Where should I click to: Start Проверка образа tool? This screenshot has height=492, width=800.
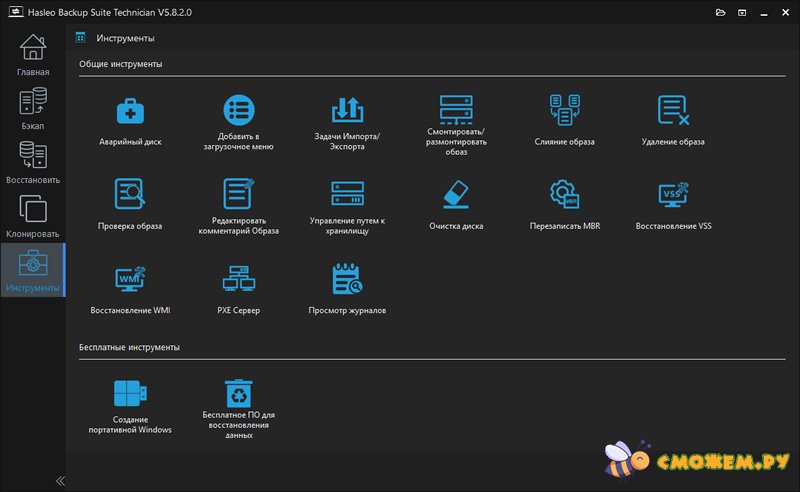click(130, 194)
